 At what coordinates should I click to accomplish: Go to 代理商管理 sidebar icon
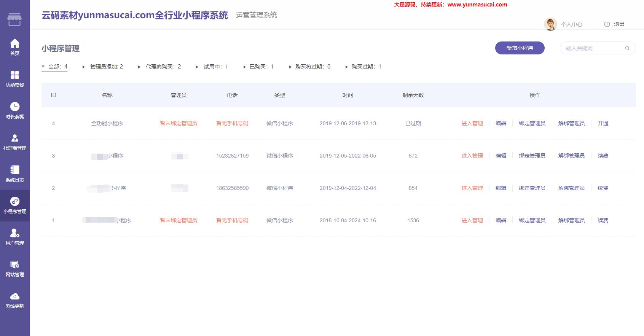(15, 139)
